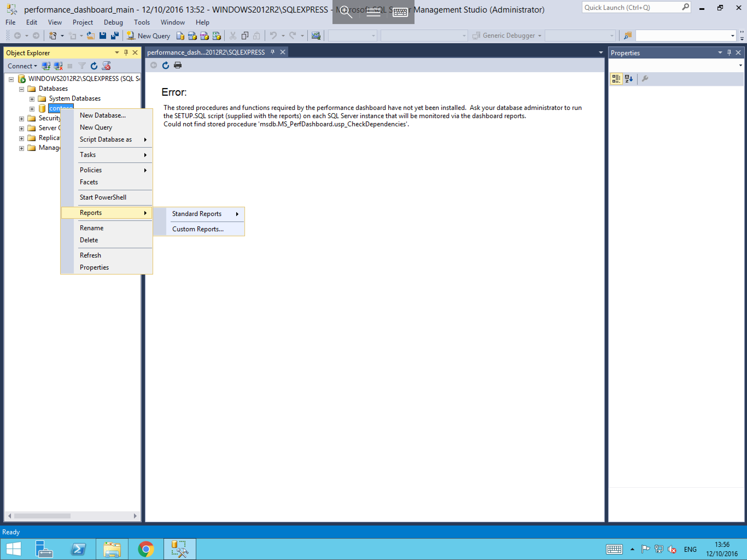The width and height of the screenshot is (747, 560).
Task: Switch Properties to Alphabetical sort
Action: click(x=628, y=79)
